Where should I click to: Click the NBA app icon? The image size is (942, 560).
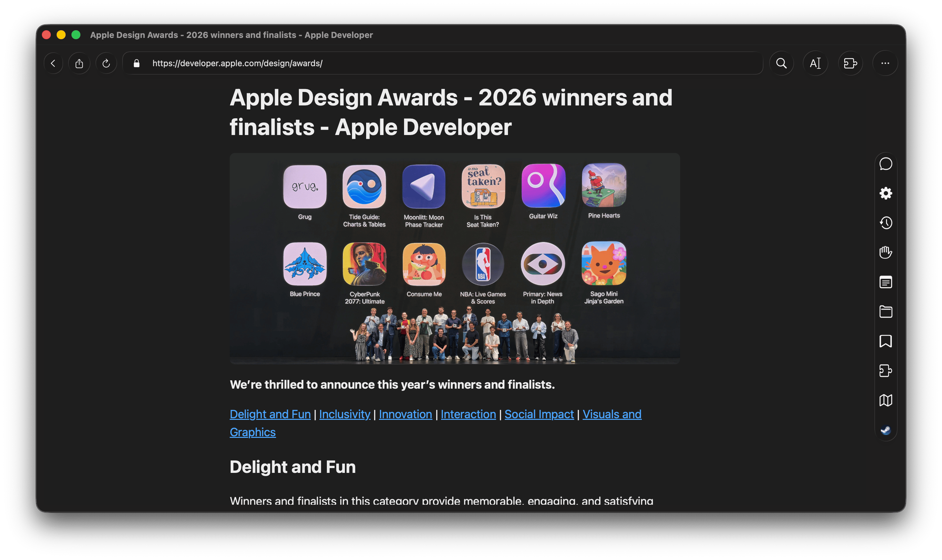pos(483,264)
